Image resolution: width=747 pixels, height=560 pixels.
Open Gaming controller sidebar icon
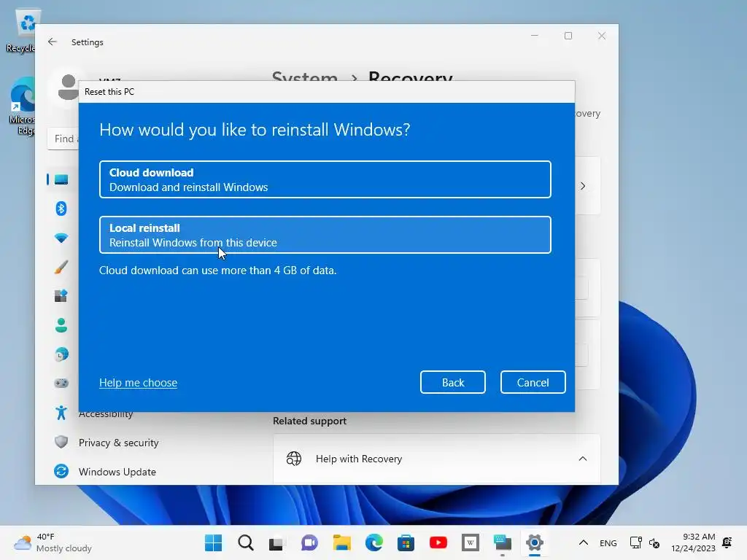[x=61, y=384]
